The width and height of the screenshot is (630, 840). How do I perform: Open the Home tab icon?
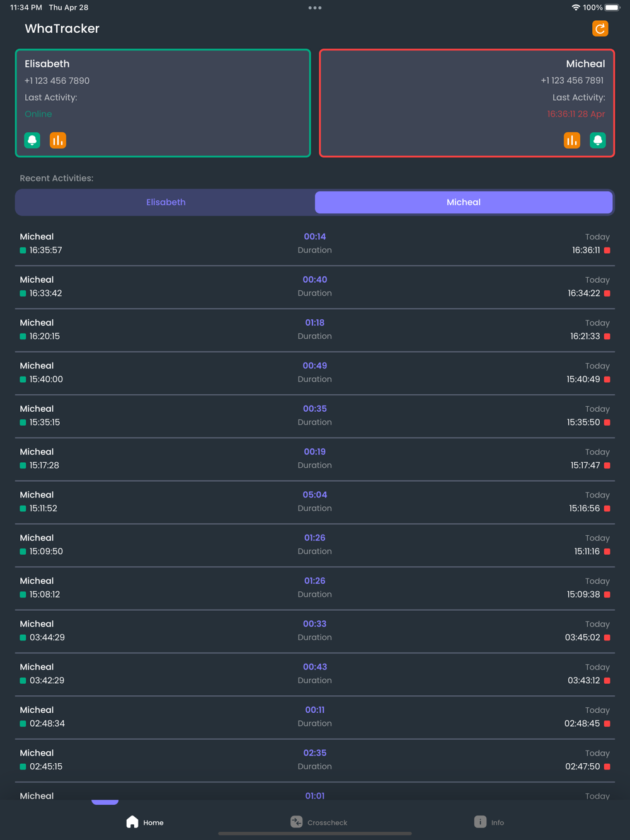coord(132,822)
